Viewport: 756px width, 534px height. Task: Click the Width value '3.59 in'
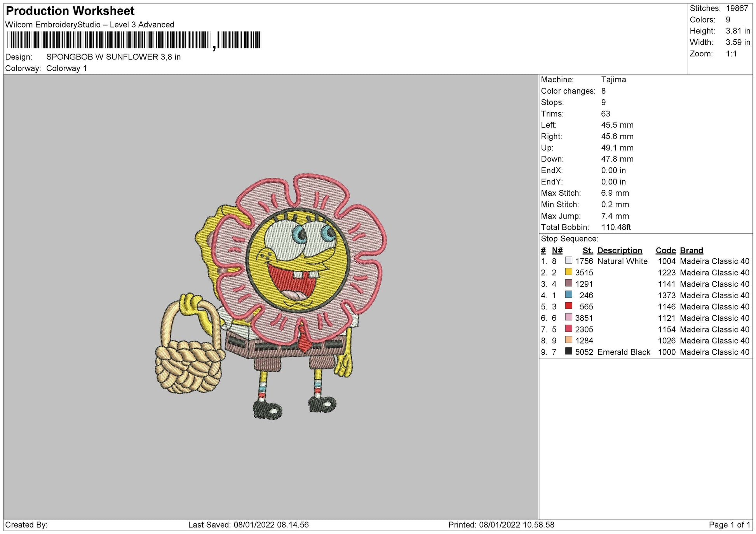click(738, 42)
